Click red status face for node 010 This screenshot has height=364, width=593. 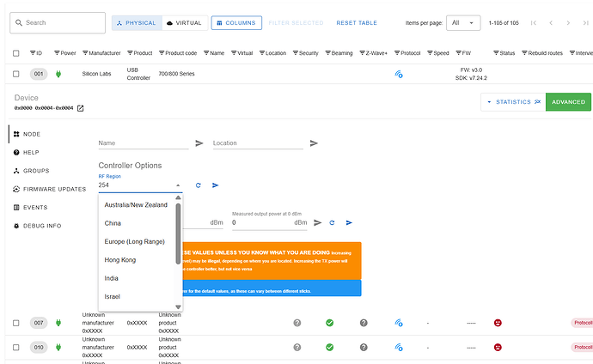498,348
